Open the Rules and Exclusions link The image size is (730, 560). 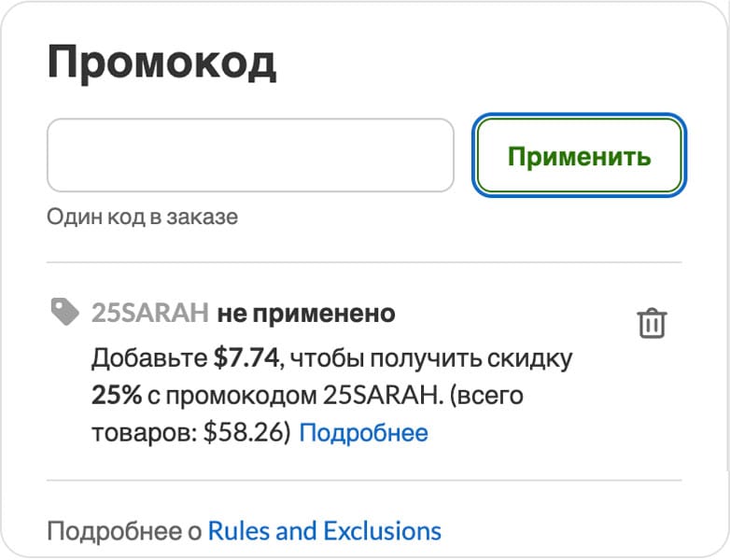click(324, 532)
